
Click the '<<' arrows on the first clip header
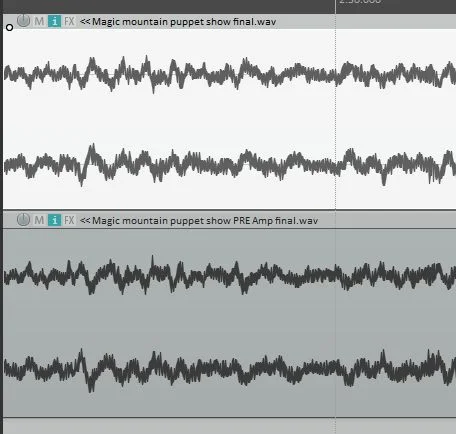[x=85, y=22]
